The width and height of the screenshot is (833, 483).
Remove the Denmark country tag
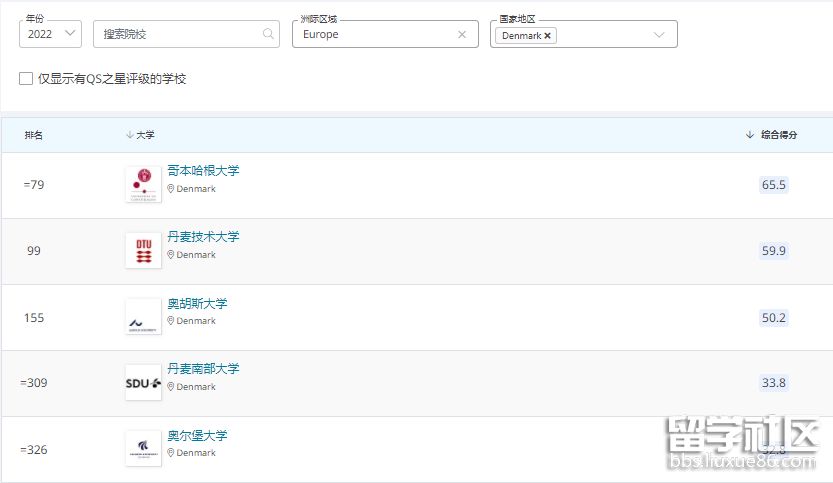[547, 36]
